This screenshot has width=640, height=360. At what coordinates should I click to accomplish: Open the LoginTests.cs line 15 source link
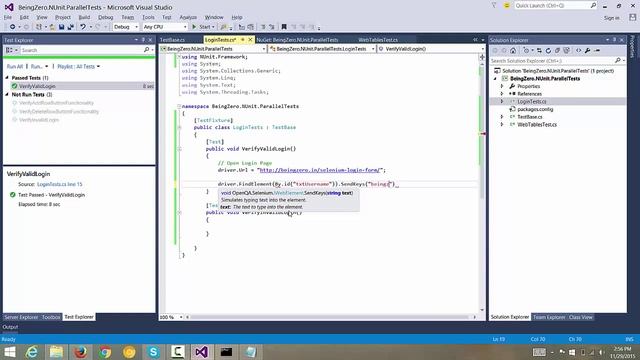[60, 184]
